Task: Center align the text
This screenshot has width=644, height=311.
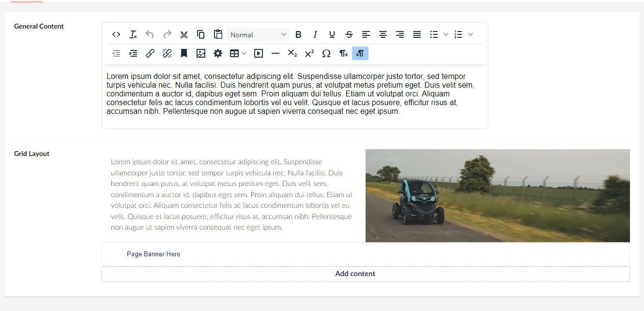Action: pyautogui.click(x=383, y=34)
